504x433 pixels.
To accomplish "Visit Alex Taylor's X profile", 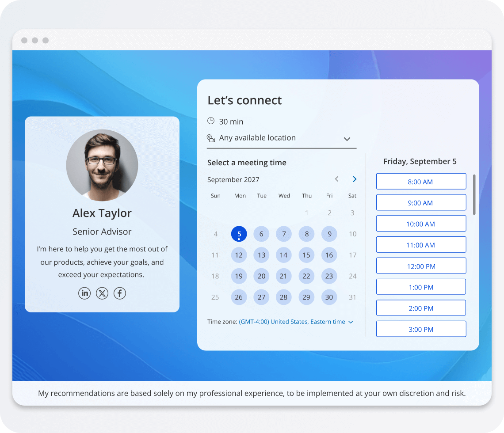I will [x=102, y=293].
